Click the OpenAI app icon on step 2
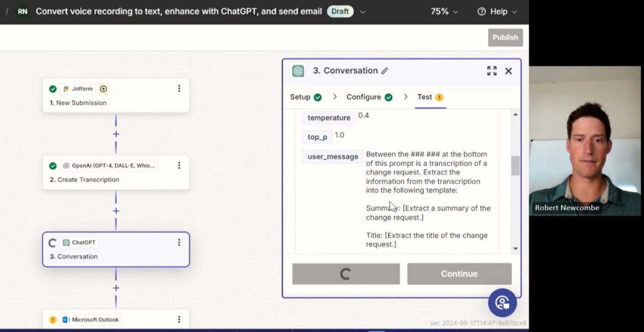This screenshot has height=332, width=644. tap(66, 166)
